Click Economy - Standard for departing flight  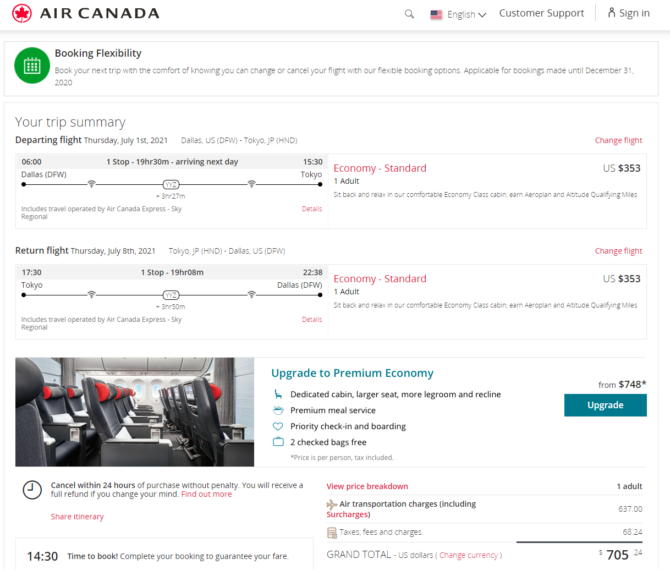(380, 168)
